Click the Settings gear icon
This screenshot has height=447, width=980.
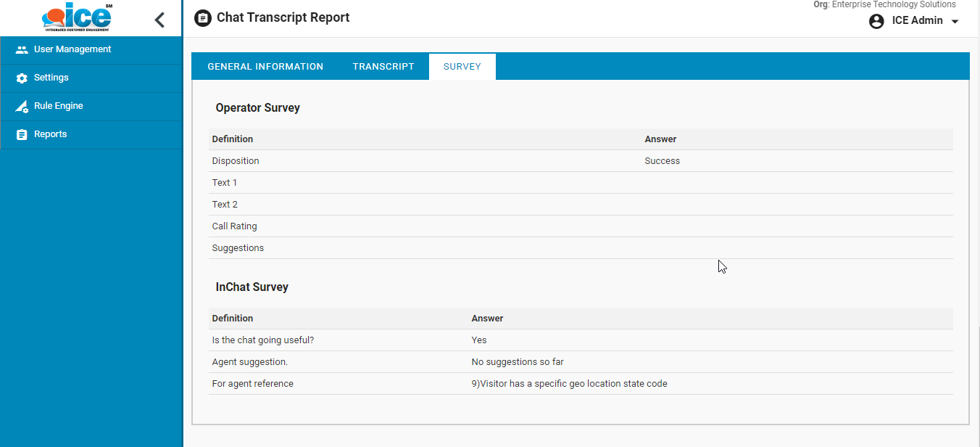point(22,78)
